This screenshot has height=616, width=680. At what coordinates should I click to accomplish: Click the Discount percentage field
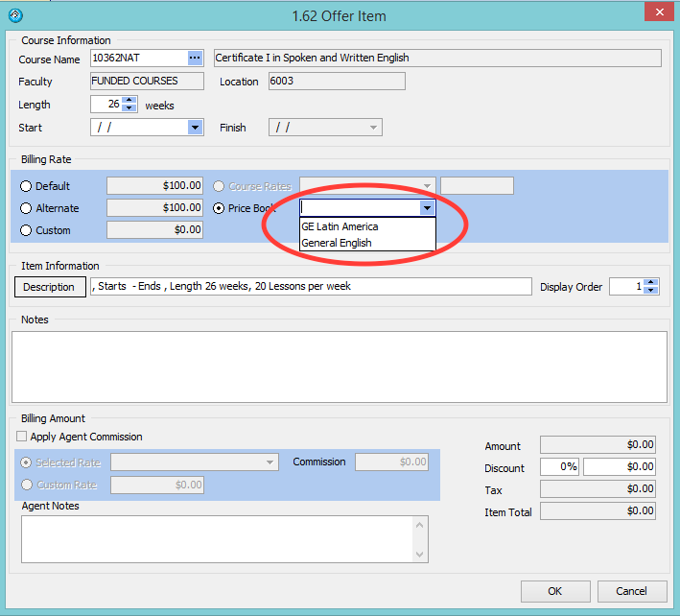click(x=559, y=468)
